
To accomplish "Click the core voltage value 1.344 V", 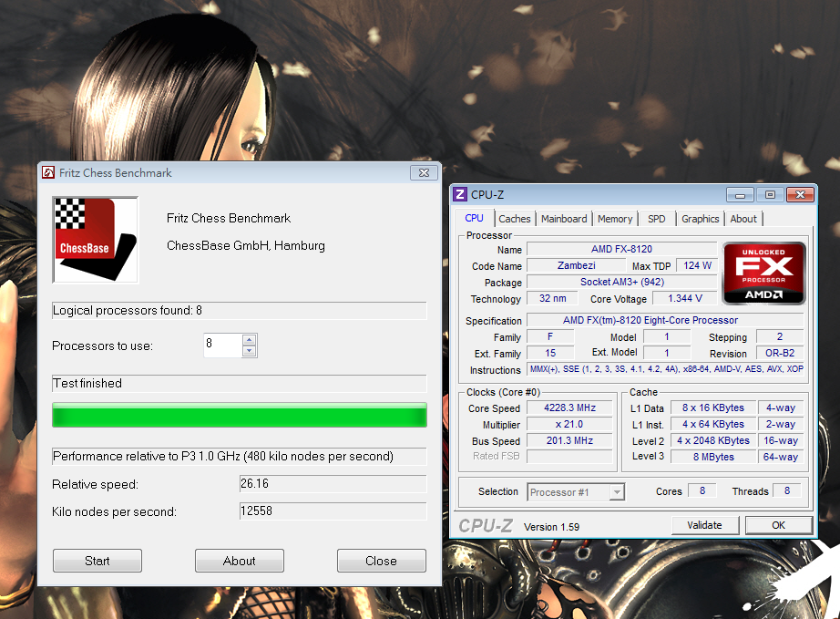I will click(x=684, y=298).
